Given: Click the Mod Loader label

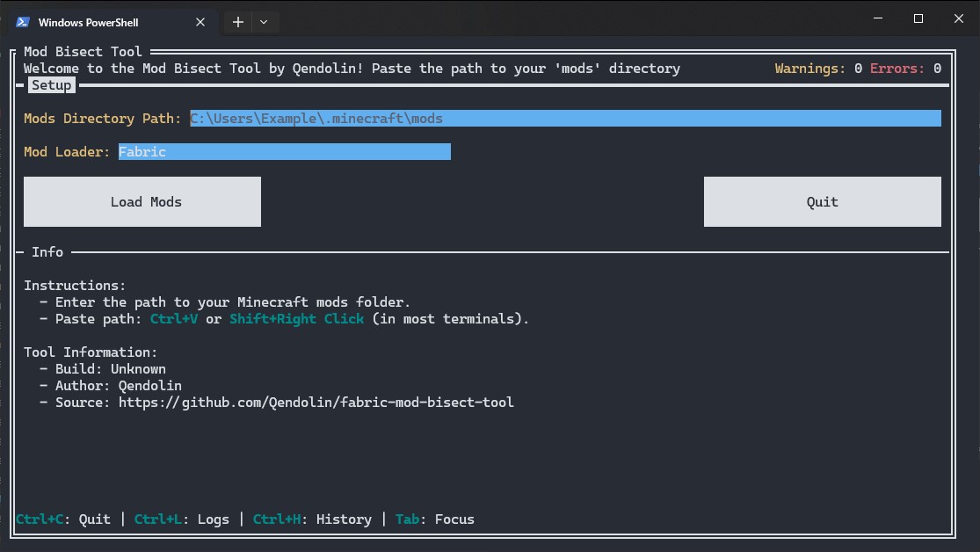Looking at the screenshot, I should 67,151.
